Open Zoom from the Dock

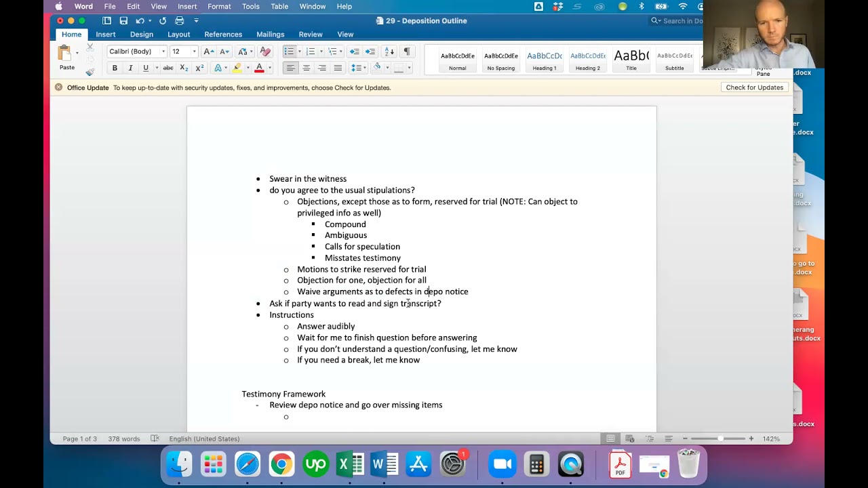(x=502, y=464)
